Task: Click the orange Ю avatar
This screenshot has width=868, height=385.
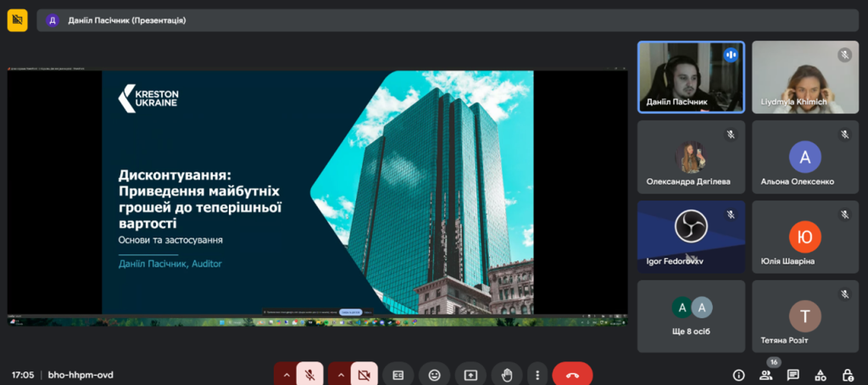Action: [x=805, y=237]
